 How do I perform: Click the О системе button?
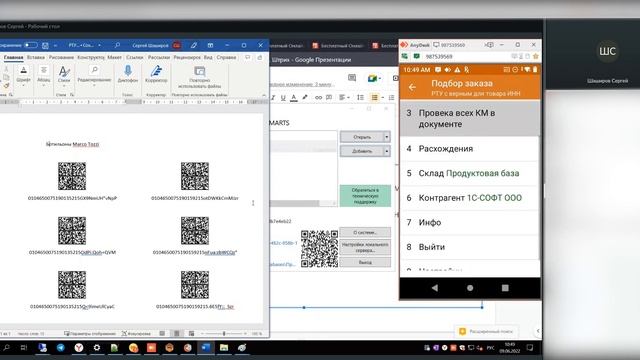coord(365,232)
